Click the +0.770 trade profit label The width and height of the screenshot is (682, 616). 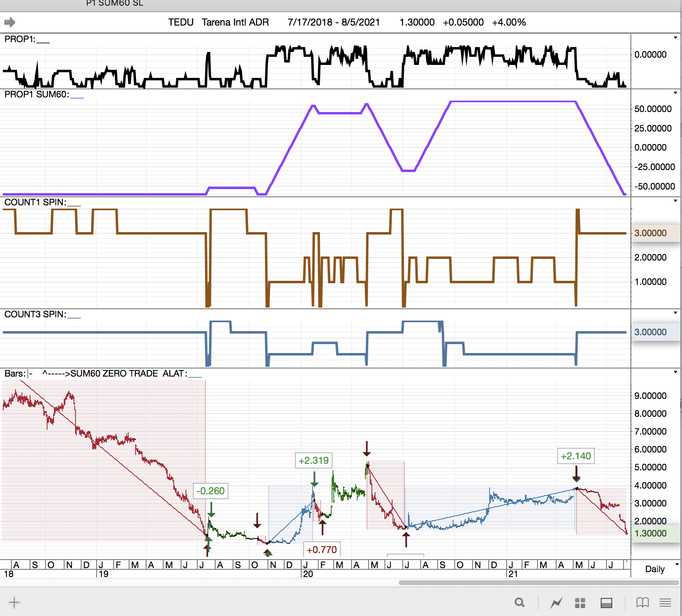[322, 549]
